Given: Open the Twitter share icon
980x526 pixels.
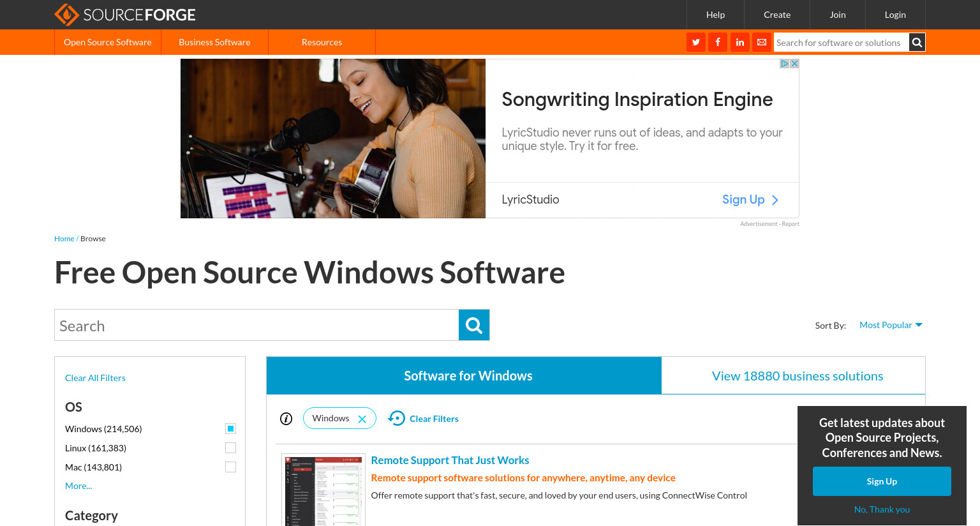Looking at the screenshot, I should click(x=696, y=42).
